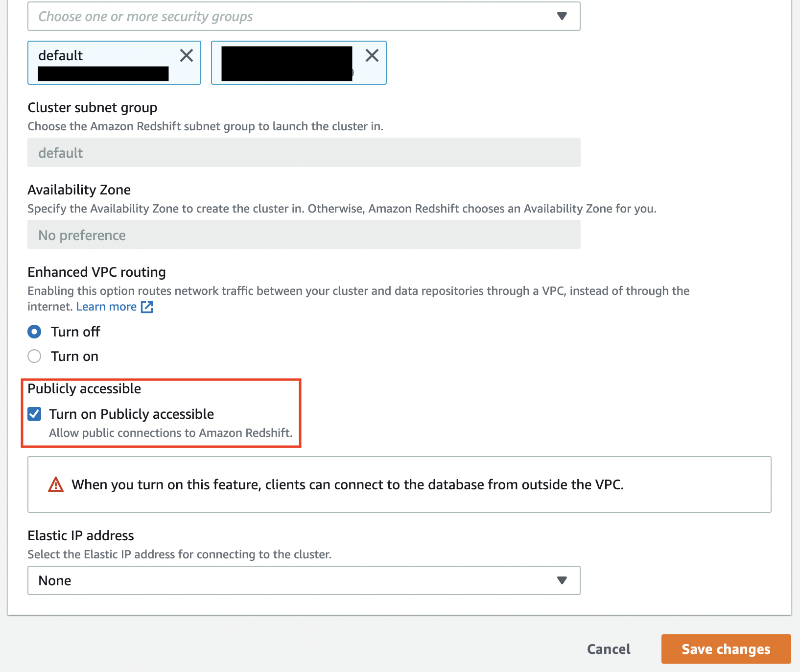
Task: Click the Save changes button
Action: tap(725, 648)
